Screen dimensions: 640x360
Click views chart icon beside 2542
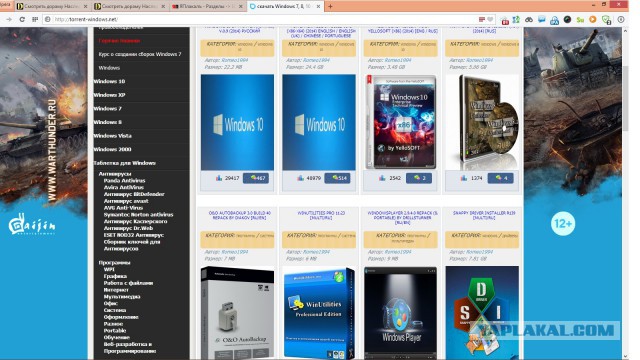point(382,178)
